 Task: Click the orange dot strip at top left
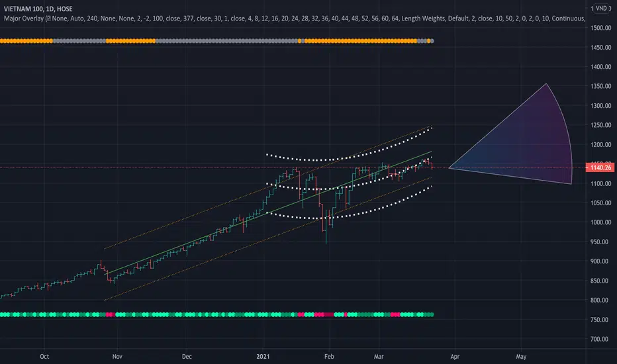click(26, 41)
